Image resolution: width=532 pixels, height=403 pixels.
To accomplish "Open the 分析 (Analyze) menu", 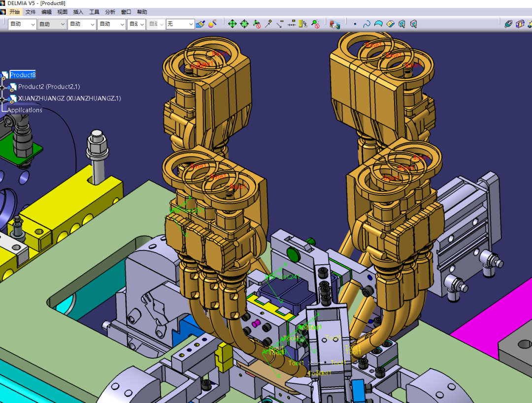I will [x=110, y=12].
